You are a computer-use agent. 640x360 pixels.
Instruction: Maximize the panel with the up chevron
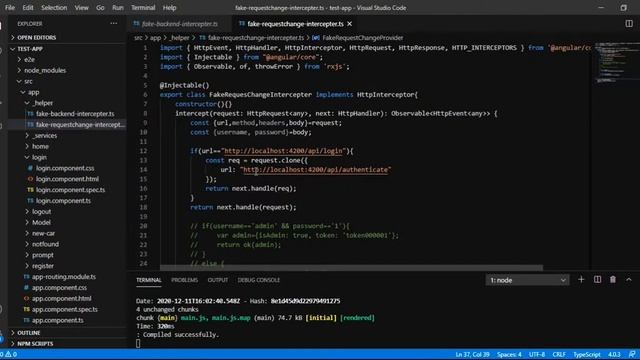629,280
